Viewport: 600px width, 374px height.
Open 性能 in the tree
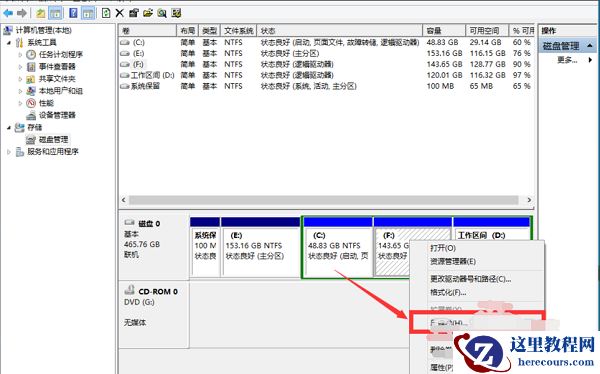[46, 103]
